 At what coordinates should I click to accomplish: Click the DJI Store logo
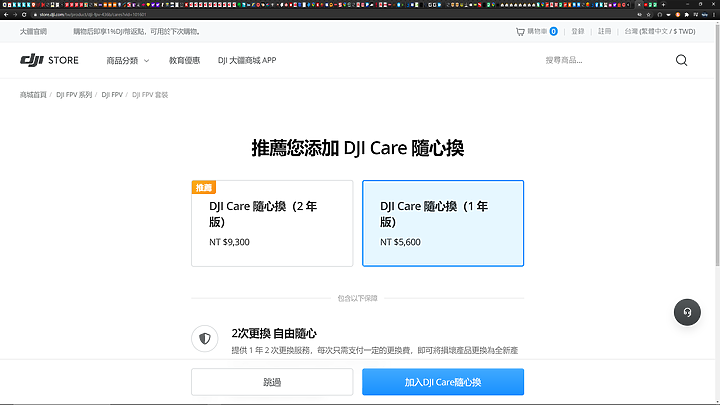(x=49, y=60)
